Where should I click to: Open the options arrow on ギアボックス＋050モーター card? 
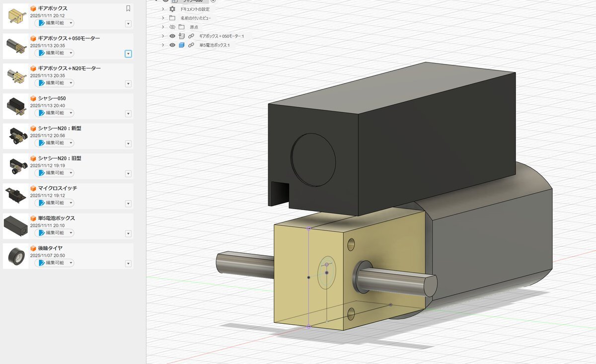point(128,54)
